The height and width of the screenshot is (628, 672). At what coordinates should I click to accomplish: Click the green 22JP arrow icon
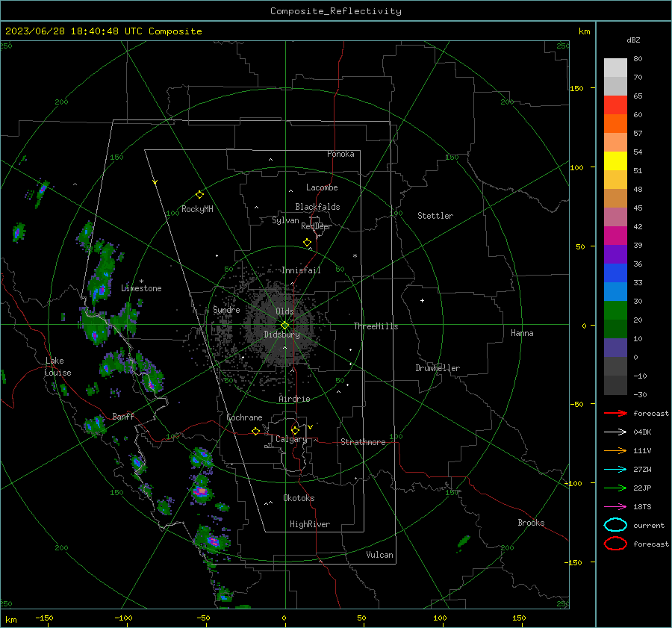click(615, 488)
